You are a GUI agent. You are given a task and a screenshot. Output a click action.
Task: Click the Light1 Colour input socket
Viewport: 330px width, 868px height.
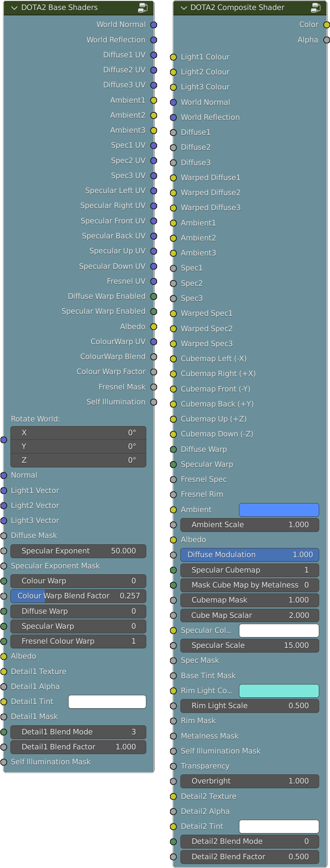point(174,57)
